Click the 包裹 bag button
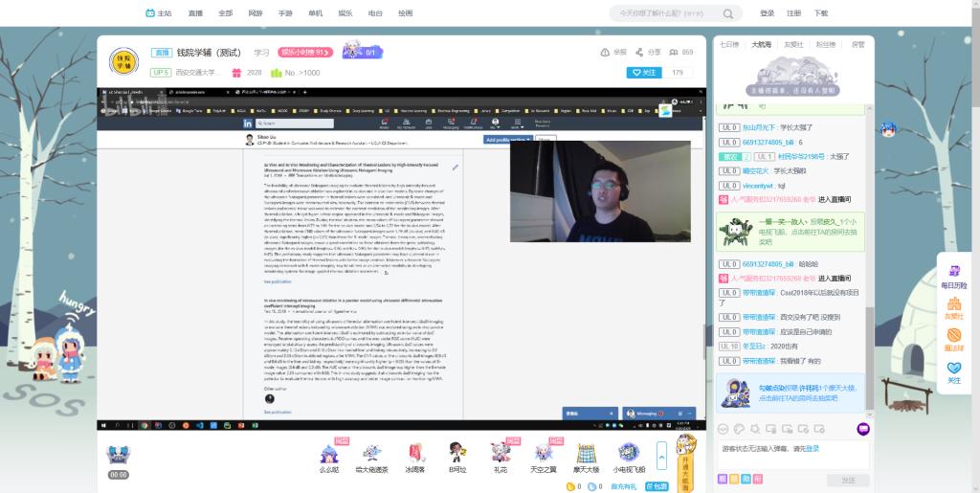This screenshot has height=493, width=980. tap(657, 486)
